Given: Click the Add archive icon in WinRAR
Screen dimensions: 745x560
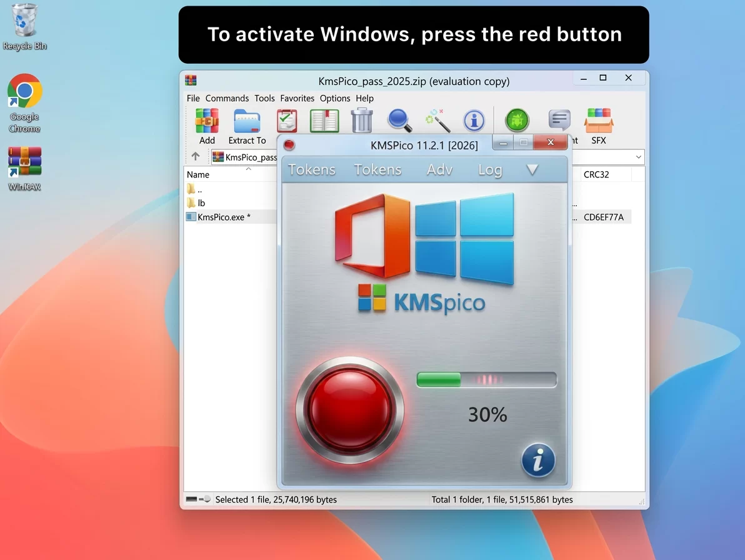Looking at the screenshot, I should pyautogui.click(x=207, y=121).
